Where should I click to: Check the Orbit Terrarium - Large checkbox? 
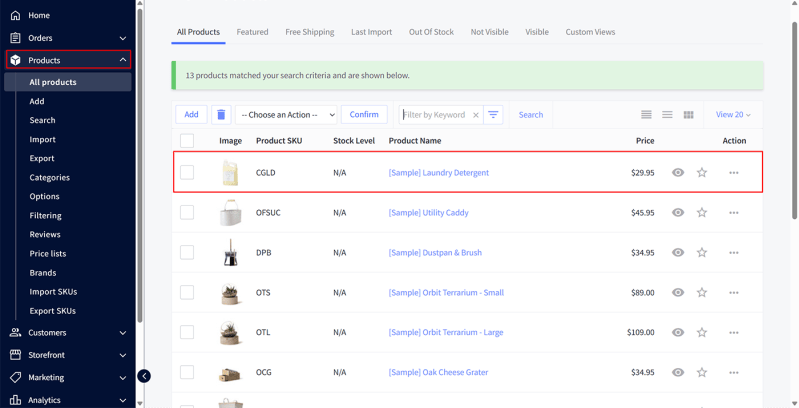187,332
